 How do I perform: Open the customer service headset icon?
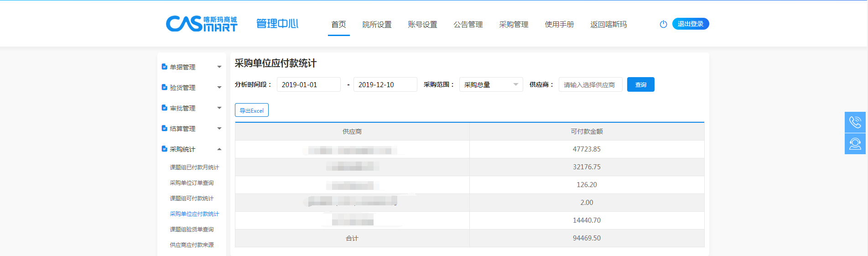[x=855, y=144]
